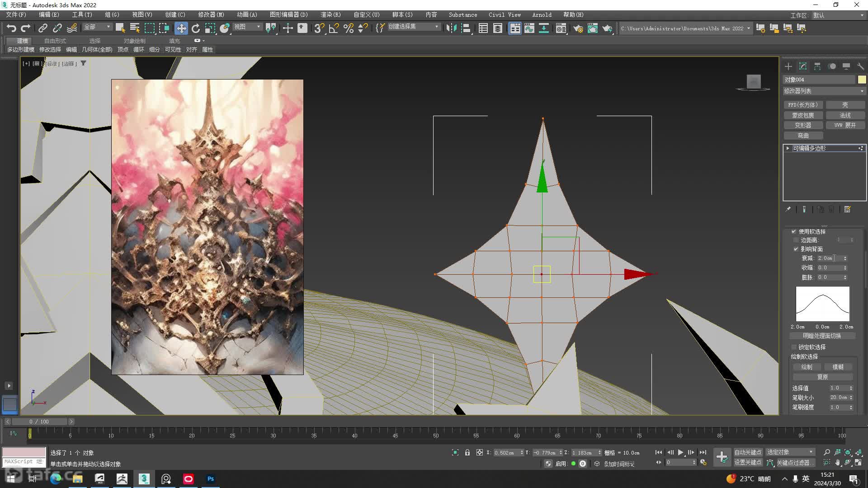
Task: Click the Configure Modifier Sets icon
Action: point(848,209)
